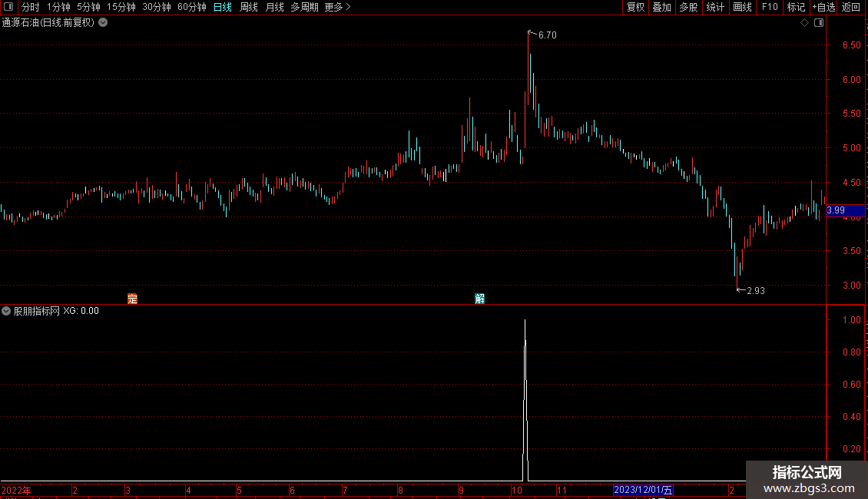Switch to 周线 weekly chart
Screen dimensions: 868x499
pos(249,7)
